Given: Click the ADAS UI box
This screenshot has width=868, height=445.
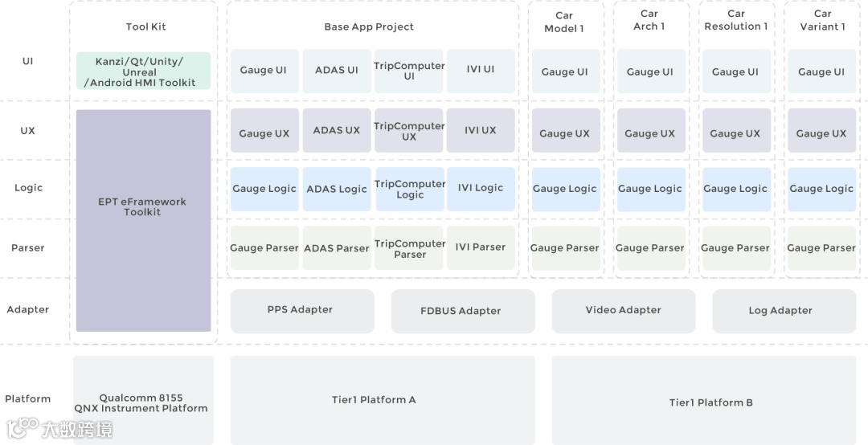Looking at the screenshot, I should click(x=337, y=71).
